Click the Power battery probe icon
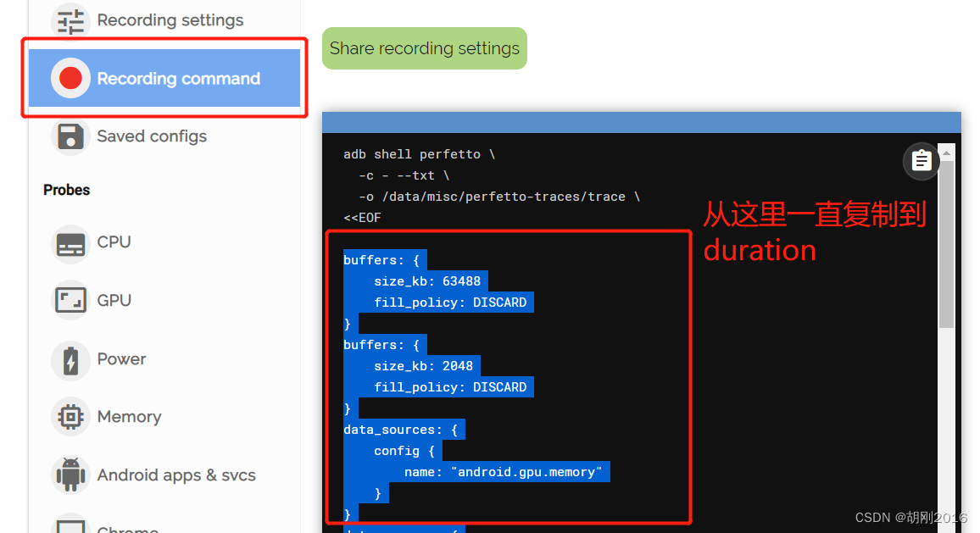The height and width of the screenshot is (533, 980). coord(70,360)
